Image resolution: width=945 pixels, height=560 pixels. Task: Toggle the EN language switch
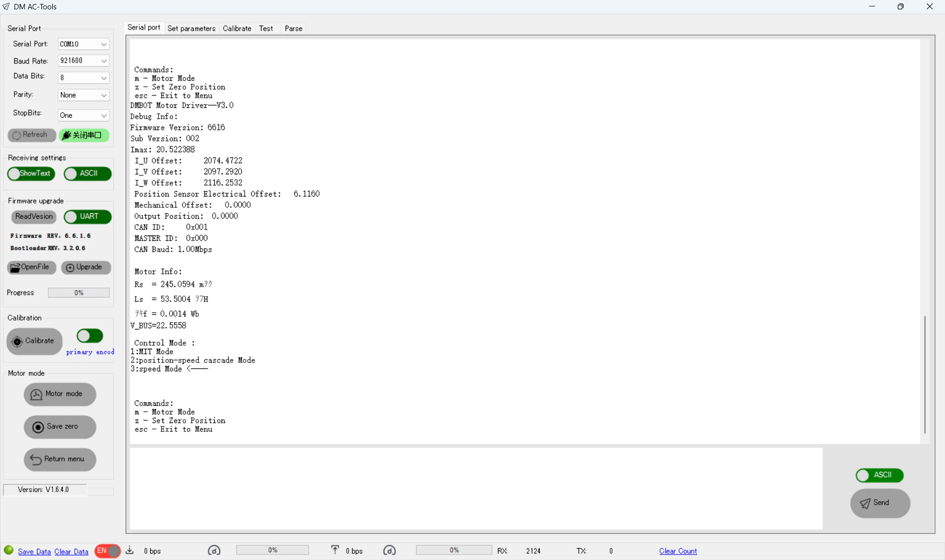pos(107,551)
